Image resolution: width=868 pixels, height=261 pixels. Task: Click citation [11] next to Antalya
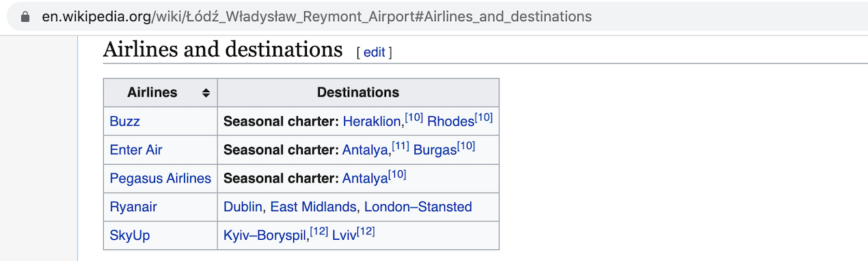401,146
